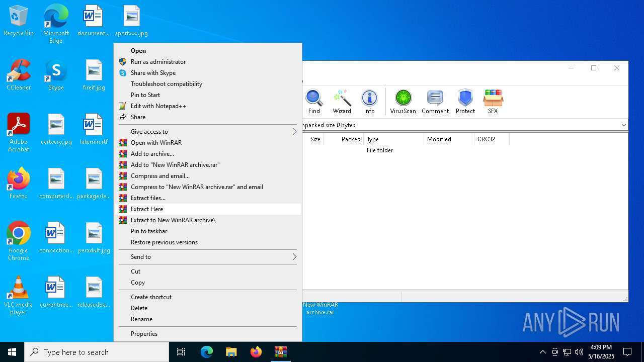This screenshot has height=362, width=644.
Task: Show hidden system tray icons
Action: tap(542, 352)
